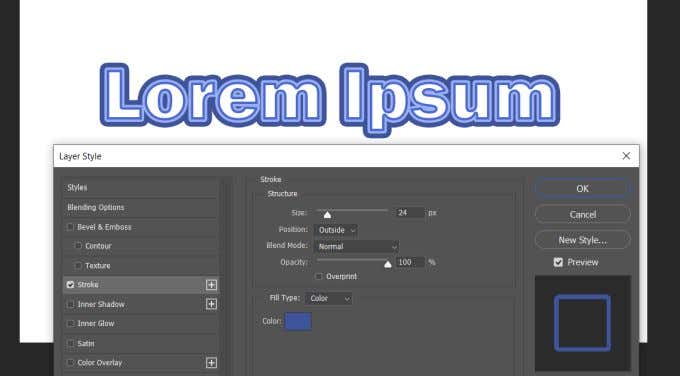Click the stroke preview thumbnail
680x376 pixels.
click(582, 323)
